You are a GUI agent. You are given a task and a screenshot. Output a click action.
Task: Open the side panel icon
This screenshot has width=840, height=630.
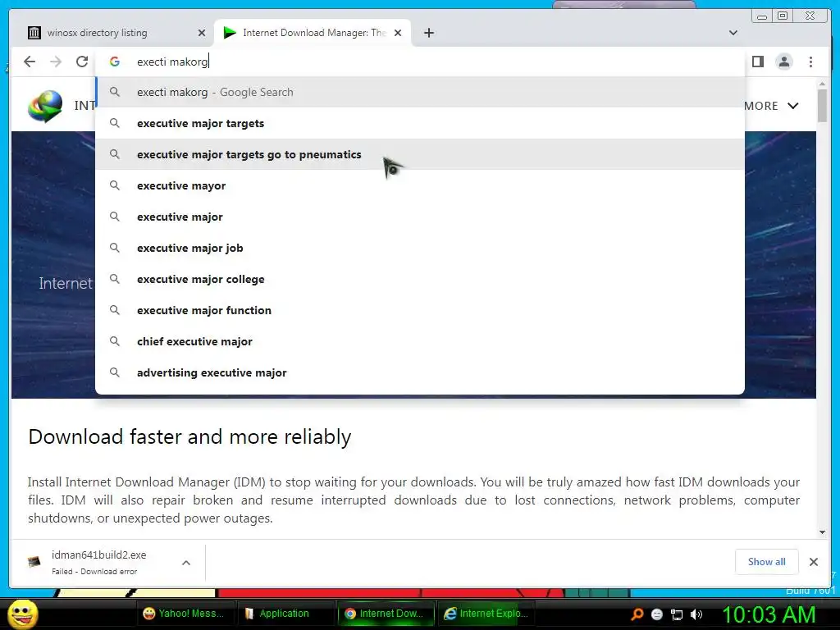tap(757, 62)
